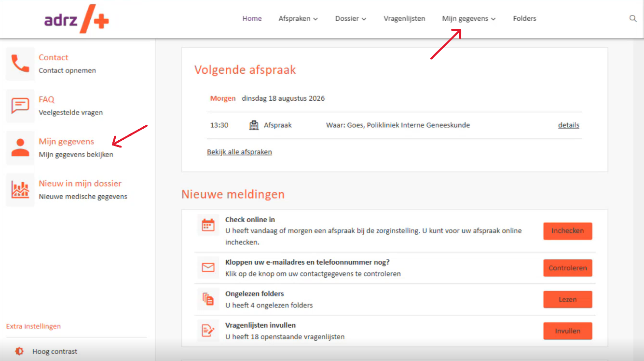Expand the Dossier dropdown menu
The image size is (644, 361).
[351, 19]
